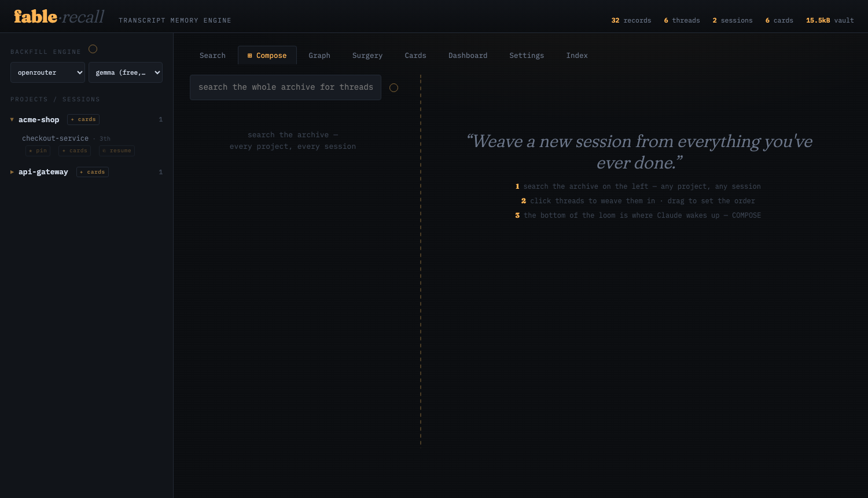The height and width of the screenshot is (498, 868).
Task: Click step 2 click threads instruction
Action: click(638, 201)
